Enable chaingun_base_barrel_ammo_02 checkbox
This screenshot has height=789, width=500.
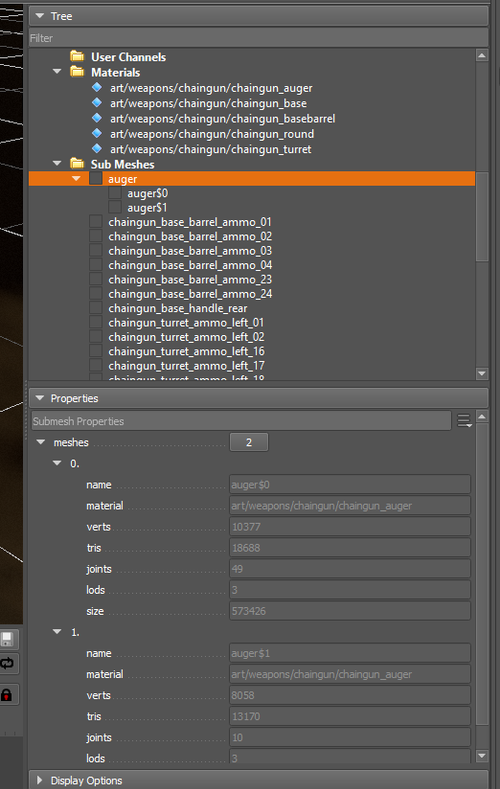96,235
